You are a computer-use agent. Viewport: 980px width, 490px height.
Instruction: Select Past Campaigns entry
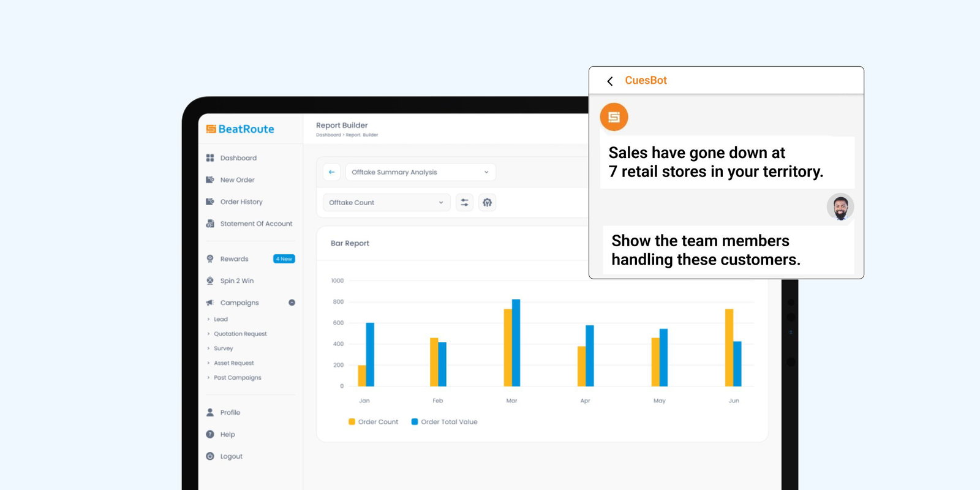point(237,378)
